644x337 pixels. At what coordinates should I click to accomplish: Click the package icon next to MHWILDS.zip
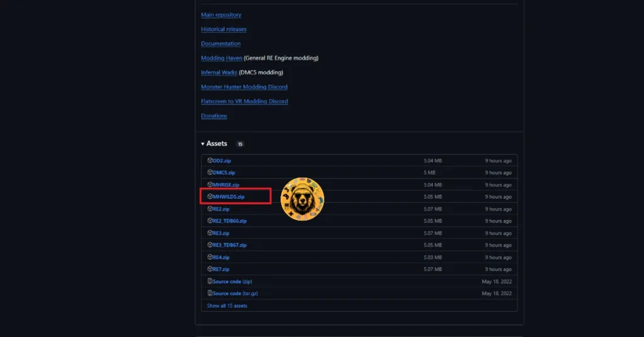tap(210, 197)
